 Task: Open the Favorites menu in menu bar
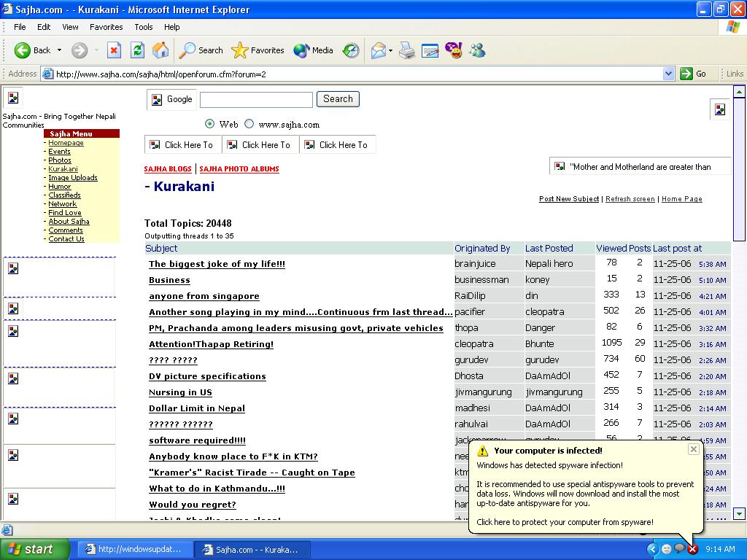pyautogui.click(x=106, y=27)
